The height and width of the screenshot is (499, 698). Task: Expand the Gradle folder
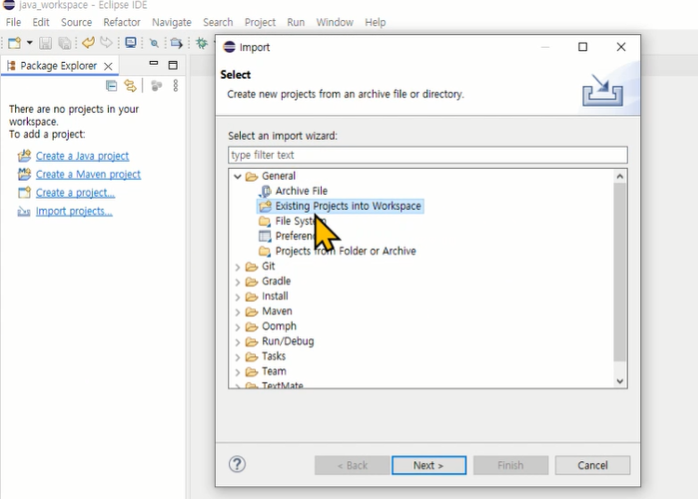(237, 282)
